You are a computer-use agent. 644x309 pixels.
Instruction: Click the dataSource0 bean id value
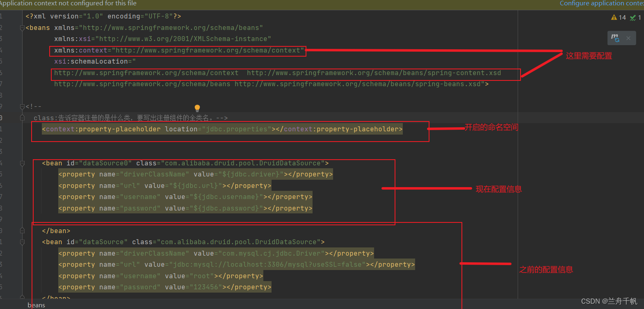[105, 163]
